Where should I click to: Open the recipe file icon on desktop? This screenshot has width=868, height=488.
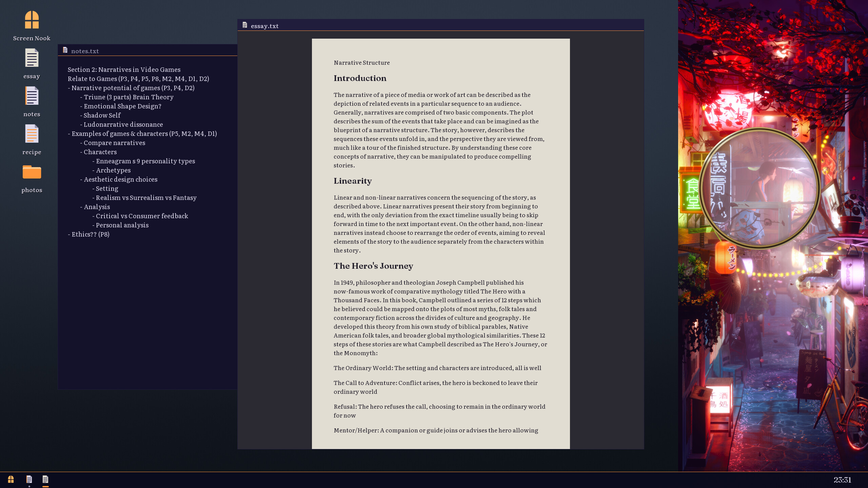tap(32, 140)
